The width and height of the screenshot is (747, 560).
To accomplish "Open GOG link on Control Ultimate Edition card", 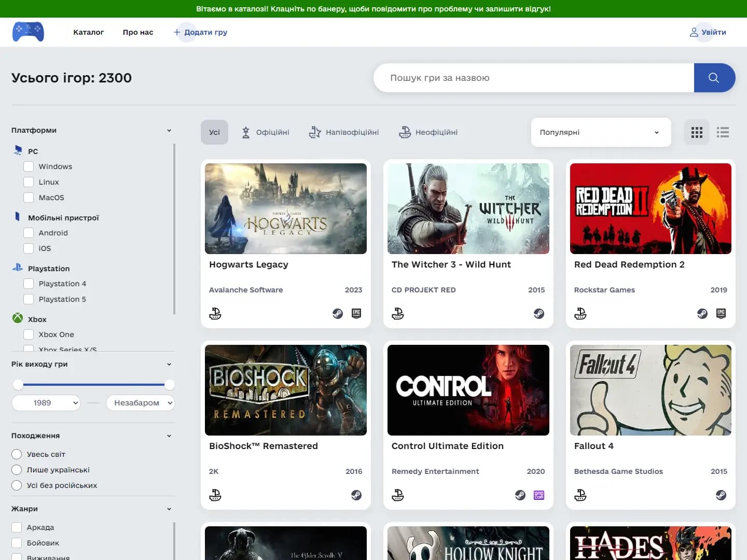I will [539, 495].
